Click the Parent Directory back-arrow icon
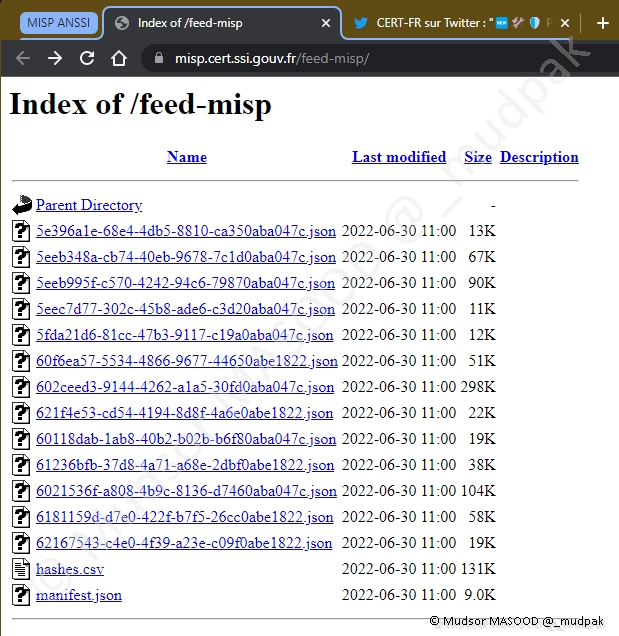The image size is (619, 636). (x=22, y=205)
